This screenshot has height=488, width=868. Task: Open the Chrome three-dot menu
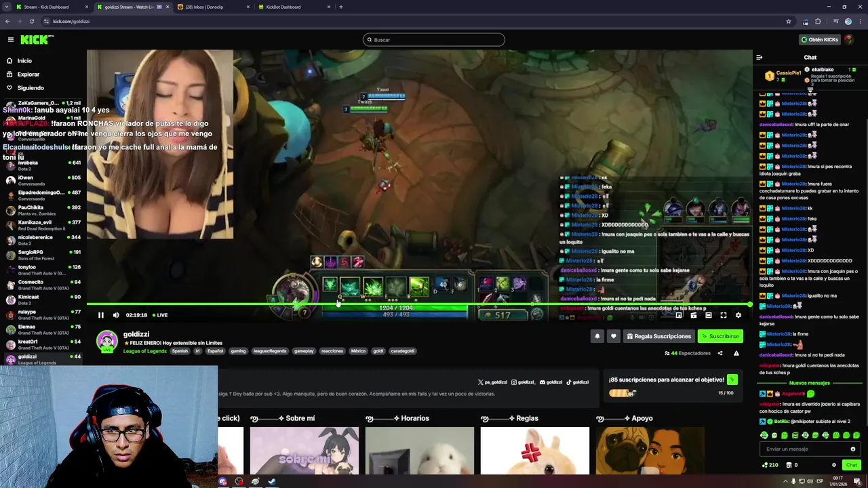coord(859,21)
